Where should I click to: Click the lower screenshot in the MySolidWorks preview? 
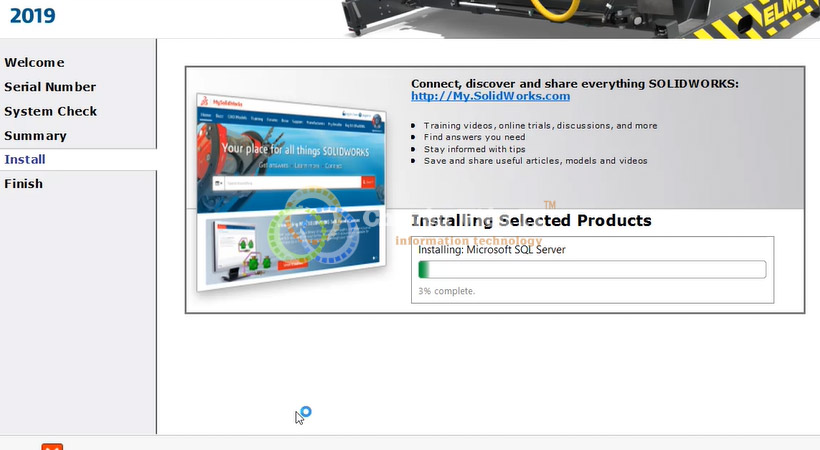point(285,243)
